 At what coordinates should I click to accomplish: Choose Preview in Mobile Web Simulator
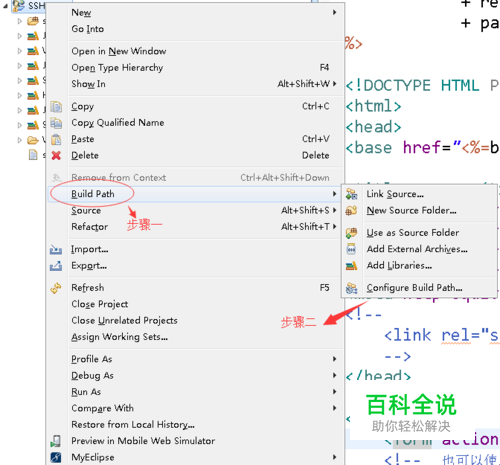[x=196, y=441]
